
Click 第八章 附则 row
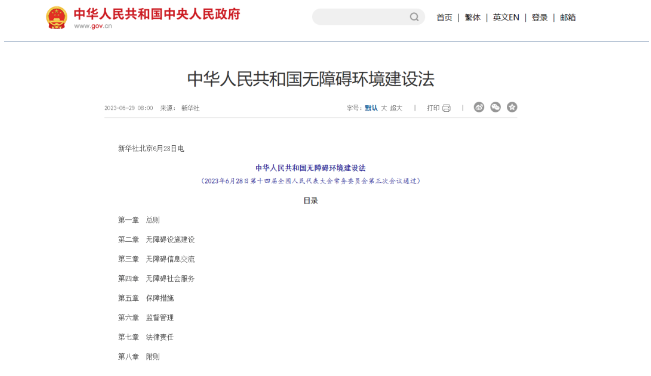(x=139, y=356)
